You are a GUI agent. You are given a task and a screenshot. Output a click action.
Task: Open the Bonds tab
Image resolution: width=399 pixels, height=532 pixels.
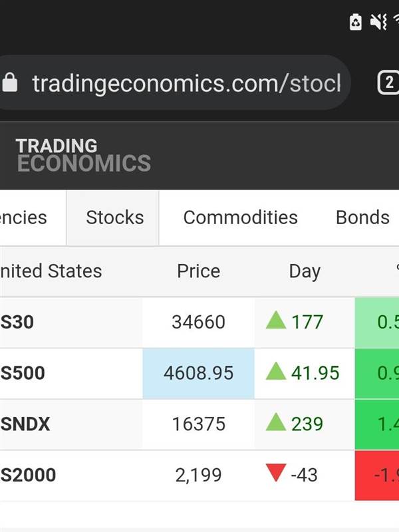click(x=362, y=217)
